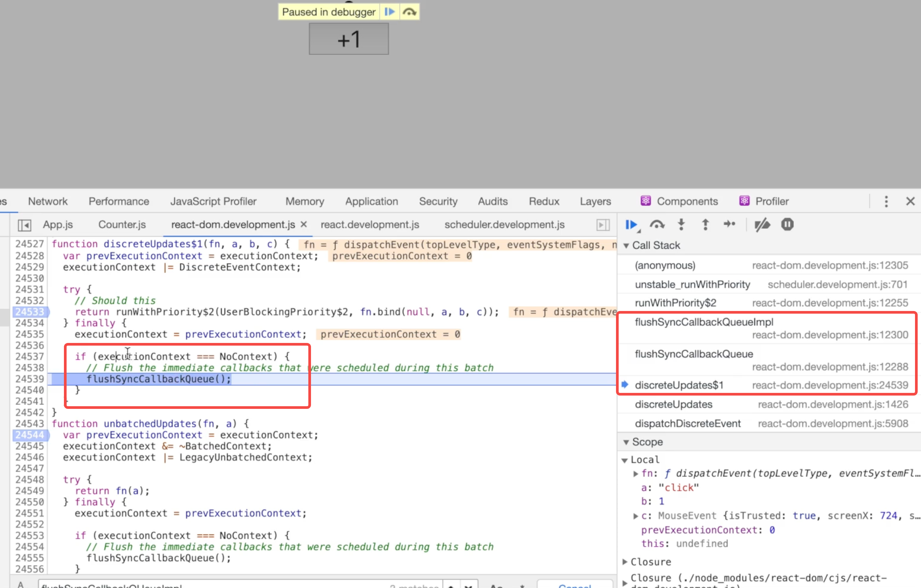Toggle Deactivate breakpoints
The image size is (921, 588).
coord(762,225)
